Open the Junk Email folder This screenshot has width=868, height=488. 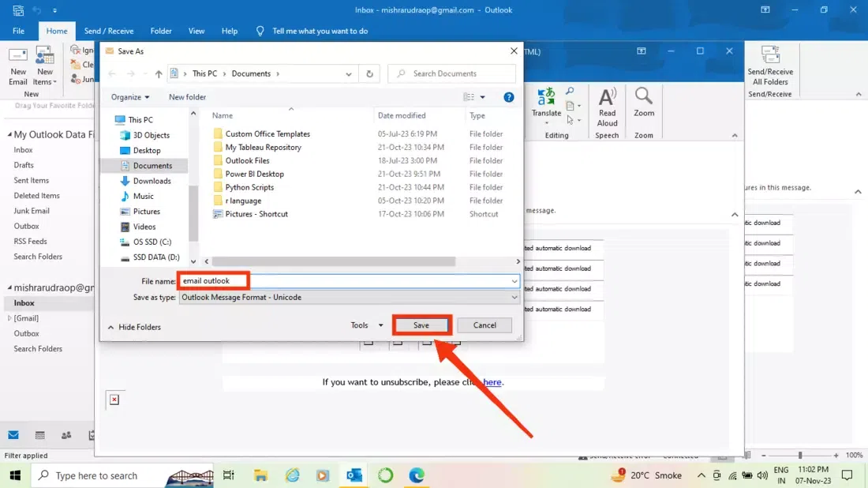tap(32, 211)
